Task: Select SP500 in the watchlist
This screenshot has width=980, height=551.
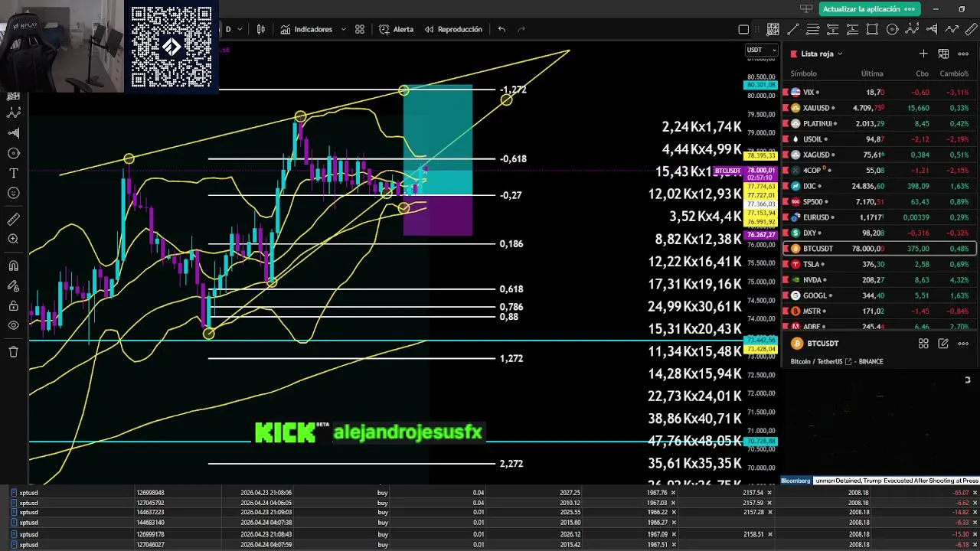Action: pyautogui.click(x=879, y=201)
